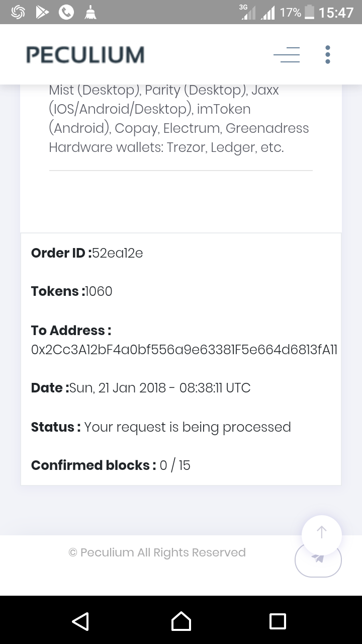Tap the "Your request is being processed" status
Image resolution: width=362 pixels, height=644 pixels.
[187, 427]
